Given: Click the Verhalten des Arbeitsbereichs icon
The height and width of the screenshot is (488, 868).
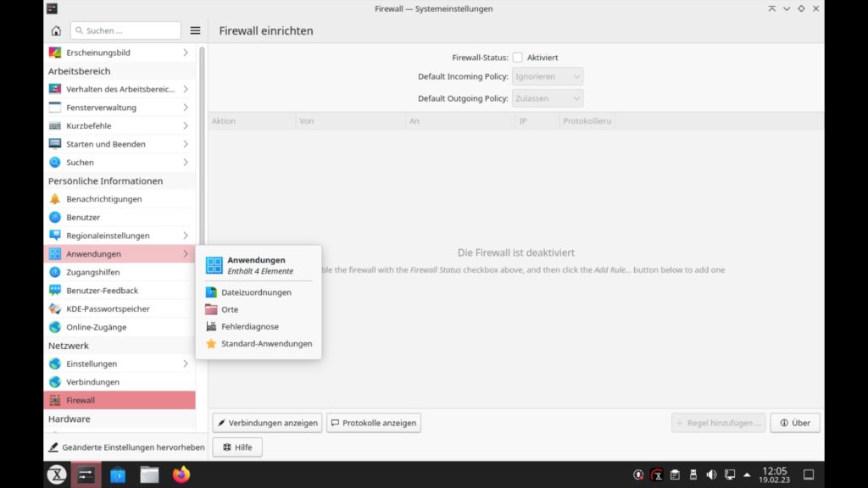Looking at the screenshot, I should (55, 89).
